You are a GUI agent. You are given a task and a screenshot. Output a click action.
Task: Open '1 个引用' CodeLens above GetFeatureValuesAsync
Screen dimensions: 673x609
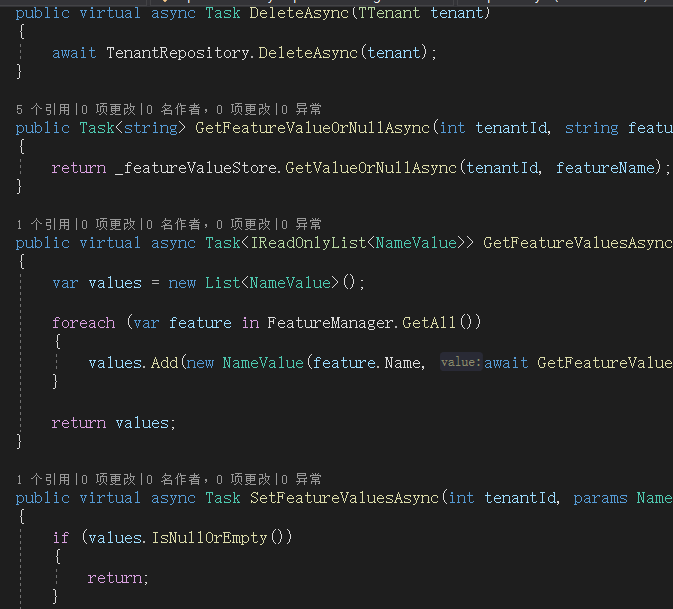(x=43, y=224)
